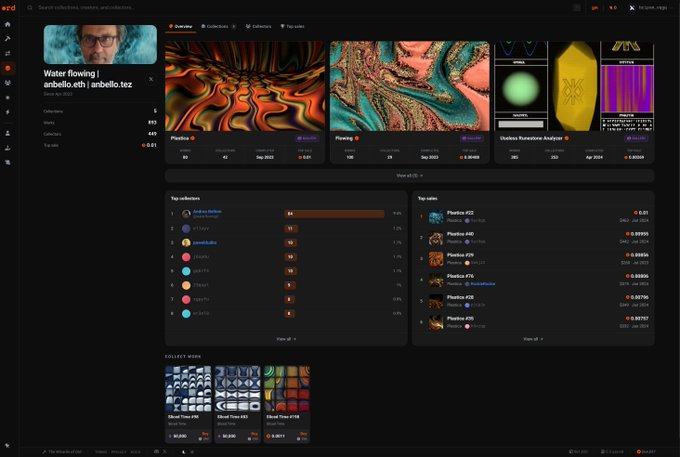Expand View all under Top sales
Viewport: 680px width, 457px height.
tap(533, 339)
